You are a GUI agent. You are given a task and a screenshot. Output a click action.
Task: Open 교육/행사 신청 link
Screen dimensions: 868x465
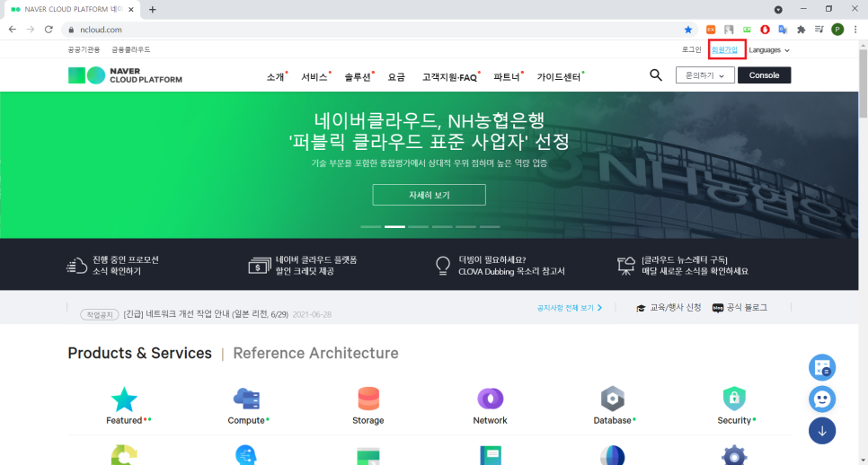(x=669, y=307)
